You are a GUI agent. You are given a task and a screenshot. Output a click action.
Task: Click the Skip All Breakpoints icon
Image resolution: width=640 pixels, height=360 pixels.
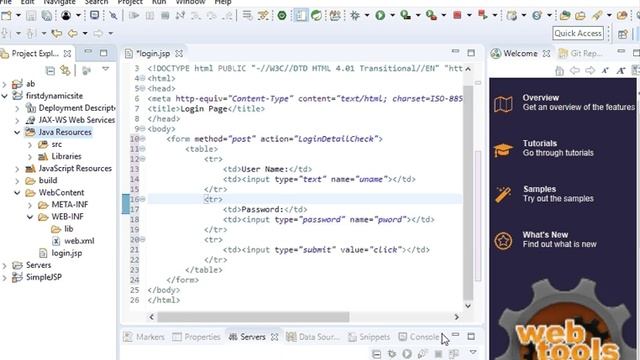coord(113,16)
